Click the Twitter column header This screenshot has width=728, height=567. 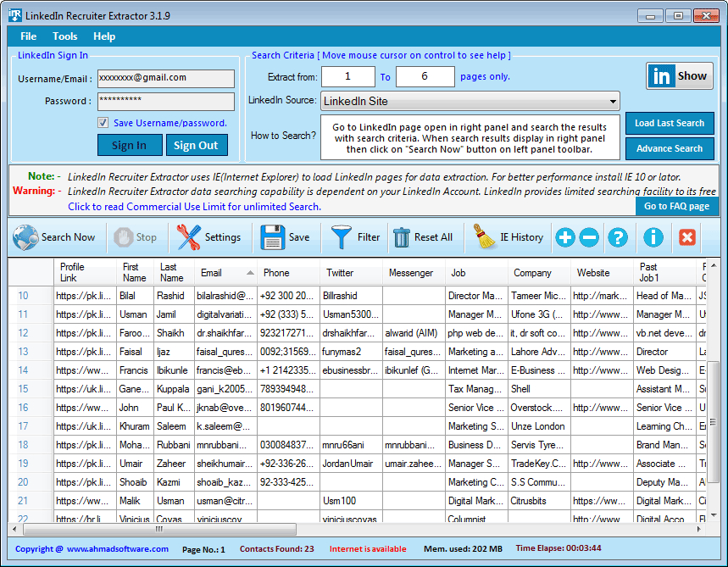(x=351, y=273)
